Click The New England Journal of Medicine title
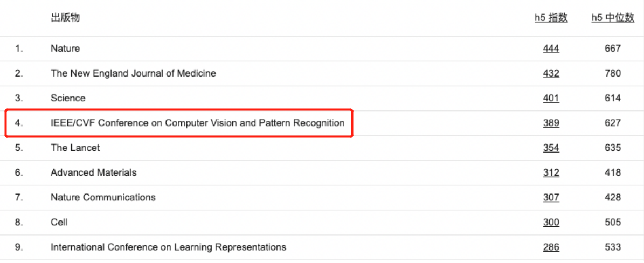Image resolution: width=644 pixels, height=263 pixels. click(x=133, y=73)
